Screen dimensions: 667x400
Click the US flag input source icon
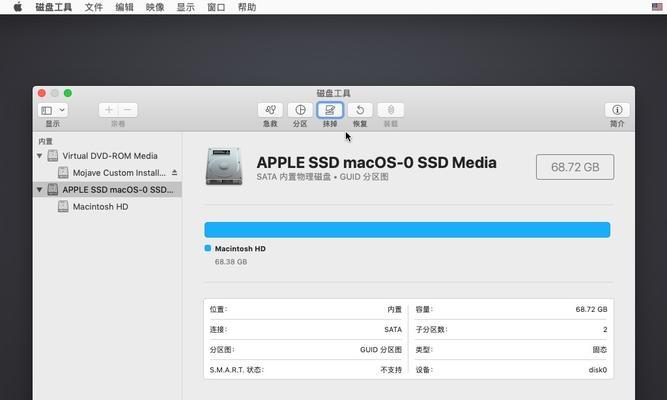click(x=657, y=7)
